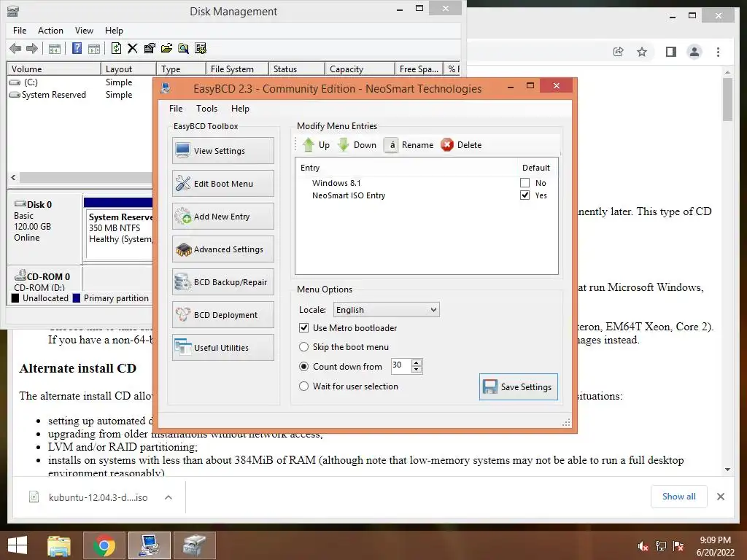Image resolution: width=747 pixels, height=560 pixels.
Task: Open Windows Start button
Action: [18, 545]
